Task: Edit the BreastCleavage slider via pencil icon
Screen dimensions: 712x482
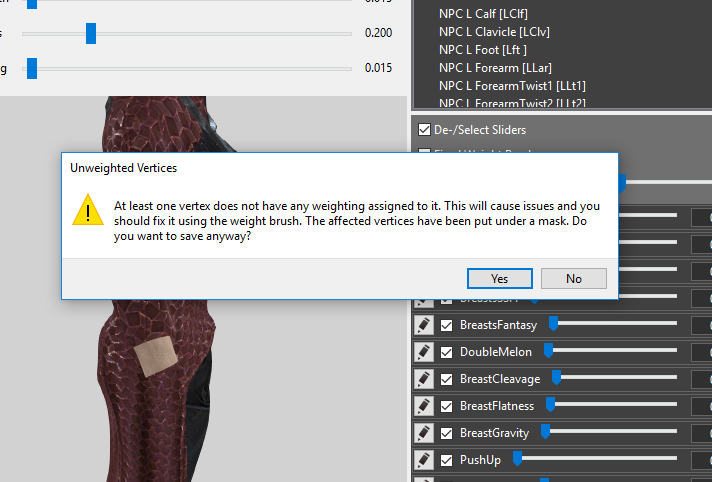Action: pyautogui.click(x=424, y=379)
